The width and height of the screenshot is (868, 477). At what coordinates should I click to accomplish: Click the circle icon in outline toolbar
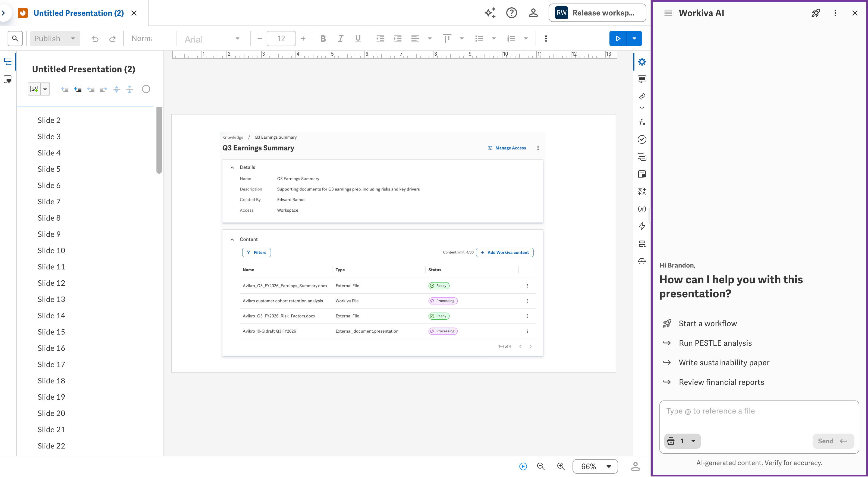pyautogui.click(x=146, y=89)
